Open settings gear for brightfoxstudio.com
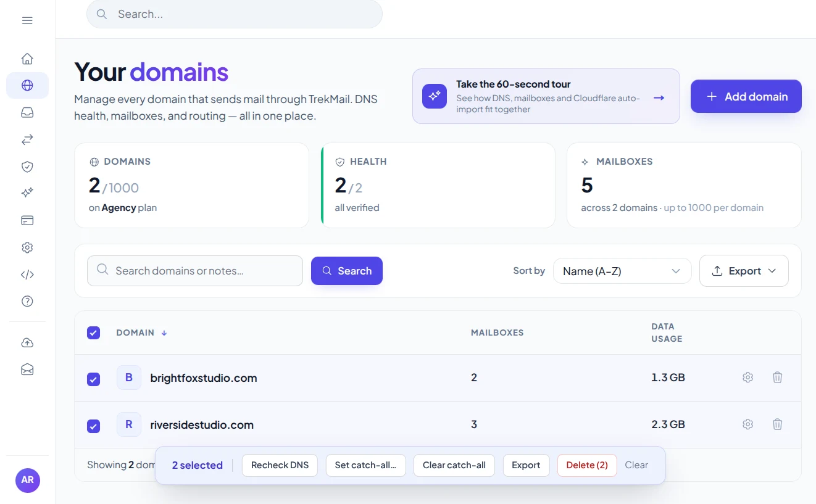 747,377
